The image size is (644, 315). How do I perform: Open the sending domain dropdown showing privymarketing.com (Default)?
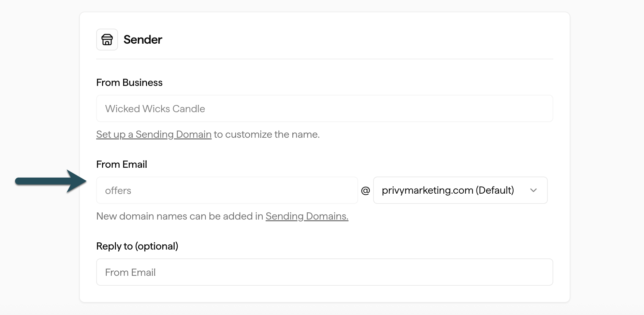pyautogui.click(x=460, y=190)
